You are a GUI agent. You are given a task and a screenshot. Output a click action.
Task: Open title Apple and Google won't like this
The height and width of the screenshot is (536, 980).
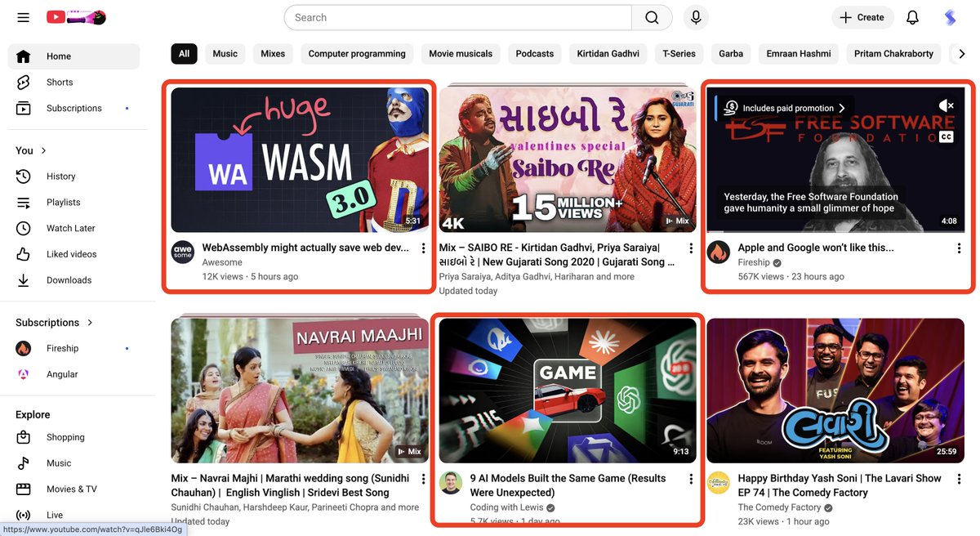pos(816,248)
